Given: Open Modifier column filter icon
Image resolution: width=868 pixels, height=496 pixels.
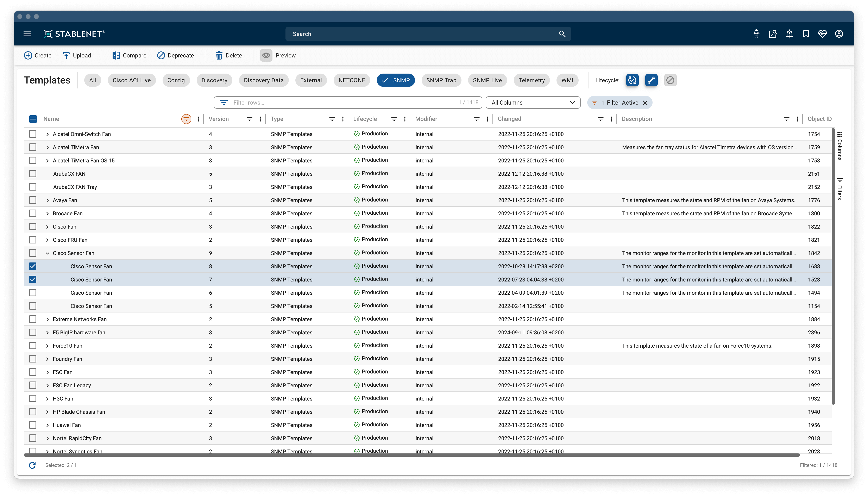Looking at the screenshot, I should (x=477, y=119).
